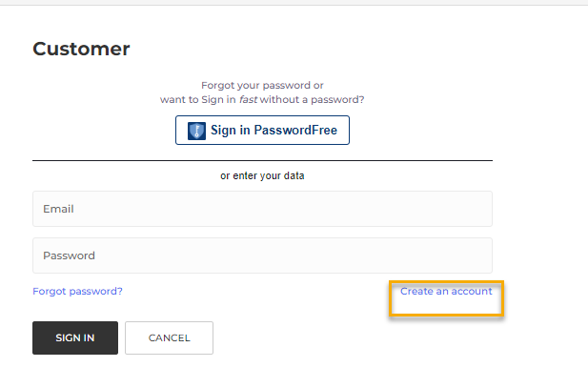Click the "Forgot your password or" text line
This screenshot has height=388, width=588.
point(262,85)
